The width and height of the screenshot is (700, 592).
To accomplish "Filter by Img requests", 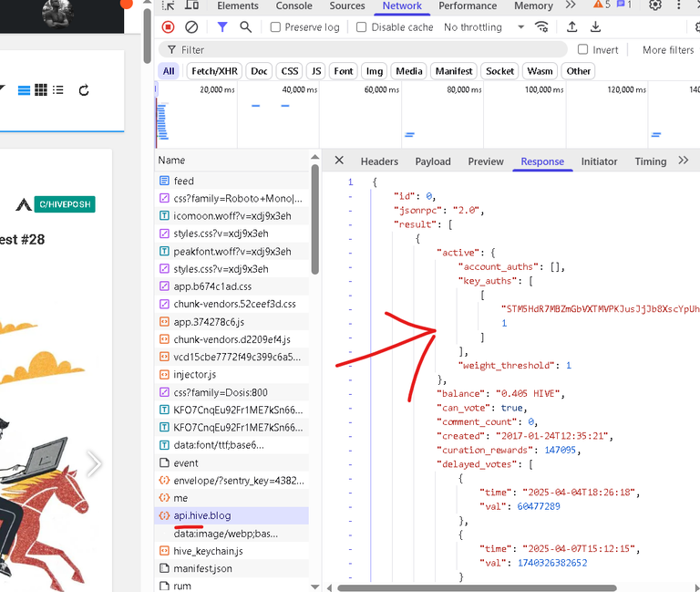I will point(374,71).
